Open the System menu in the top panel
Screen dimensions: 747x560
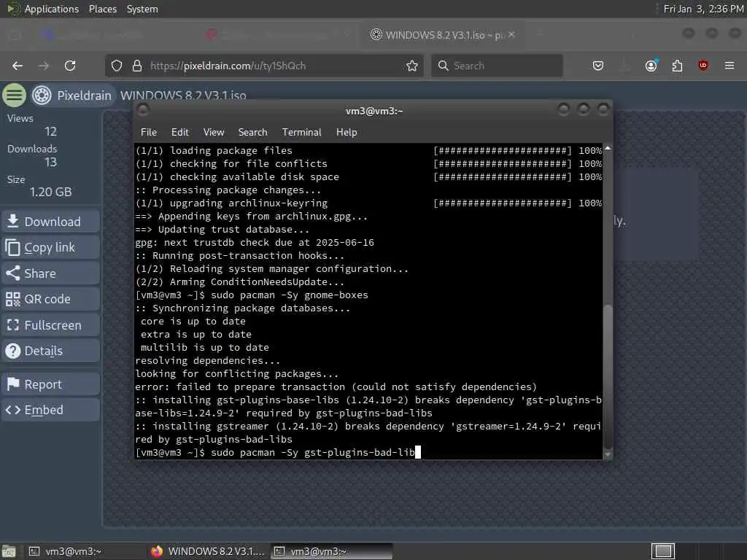pos(142,9)
